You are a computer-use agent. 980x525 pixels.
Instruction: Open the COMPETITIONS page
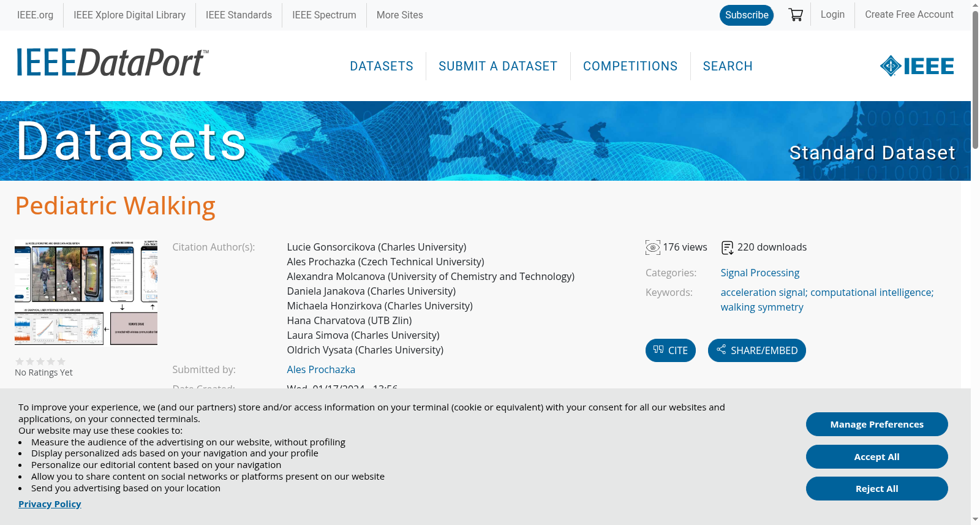point(630,66)
